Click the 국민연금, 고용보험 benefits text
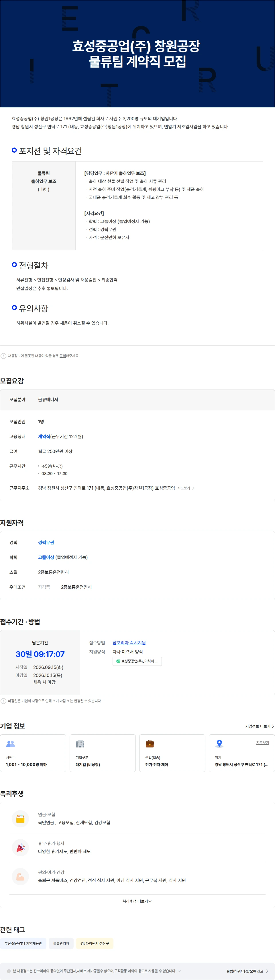Image resolution: width=275 pixels, height=980 pixels. coord(74,822)
